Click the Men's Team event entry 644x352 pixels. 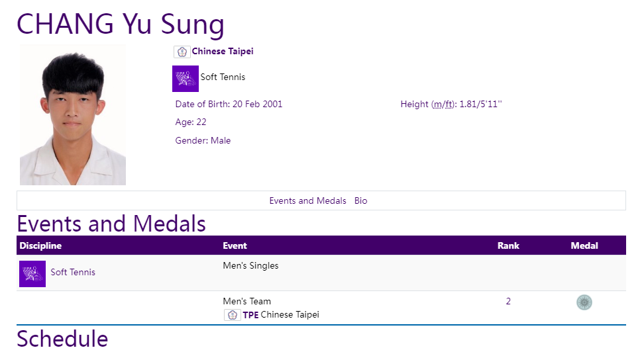coord(247,301)
